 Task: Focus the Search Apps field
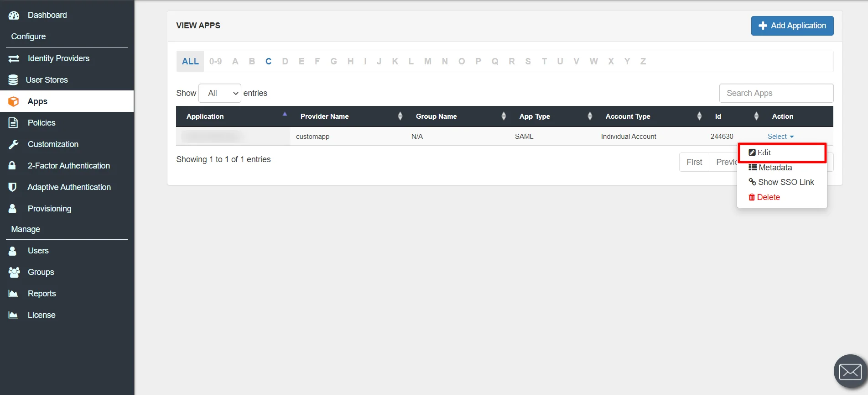tap(776, 93)
